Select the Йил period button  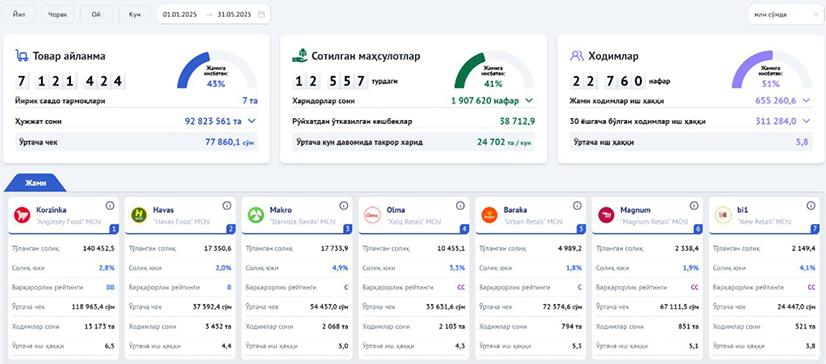[19, 15]
